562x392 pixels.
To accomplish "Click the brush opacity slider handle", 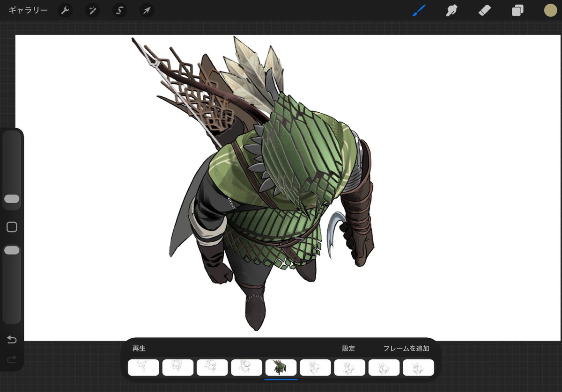I will (x=12, y=250).
